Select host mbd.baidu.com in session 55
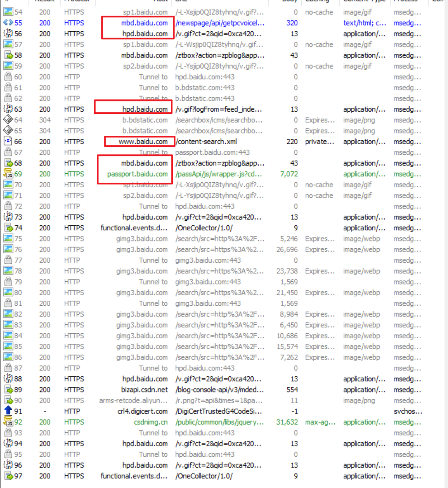The height and width of the screenshot is (488, 448). (145, 23)
